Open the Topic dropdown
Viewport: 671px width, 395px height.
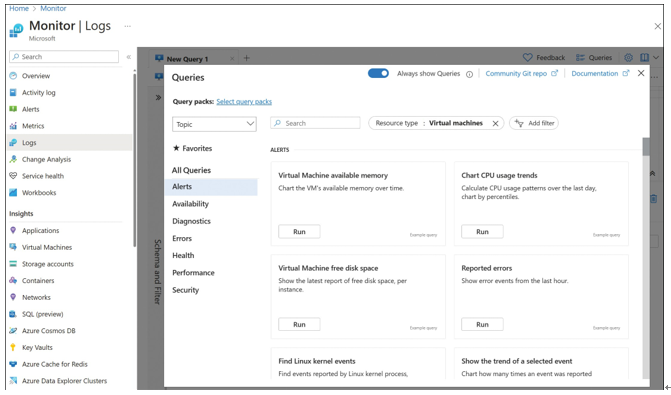[214, 124]
